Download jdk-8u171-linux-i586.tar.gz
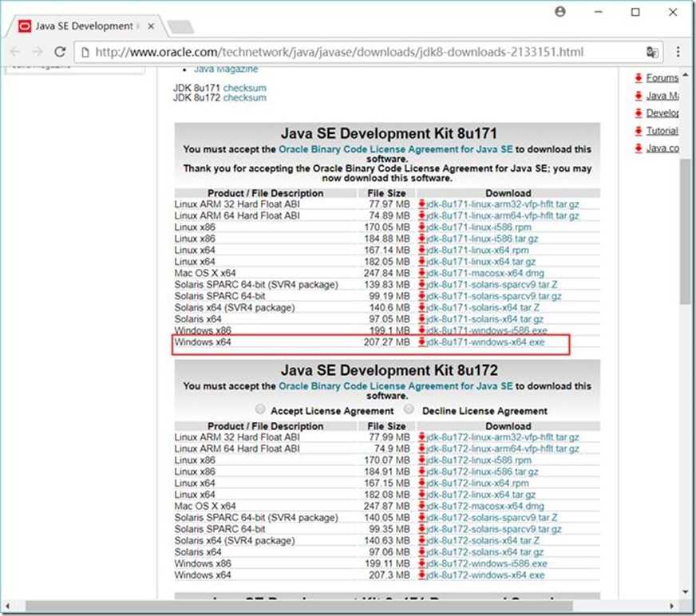This screenshot has width=696, height=616. 482,239
